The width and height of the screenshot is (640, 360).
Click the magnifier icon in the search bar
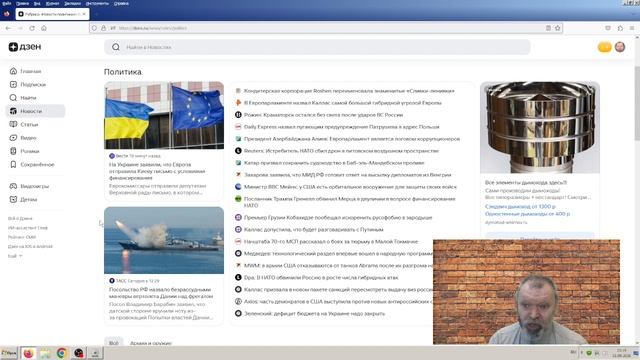click(x=116, y=47)
